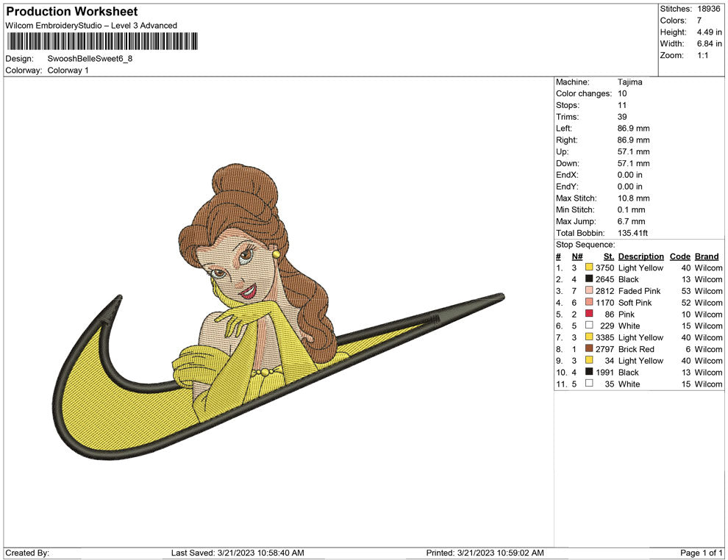Click the Brand column header
Image resolution: width=728 pixels, height=560 pixels.
[707, 256]
